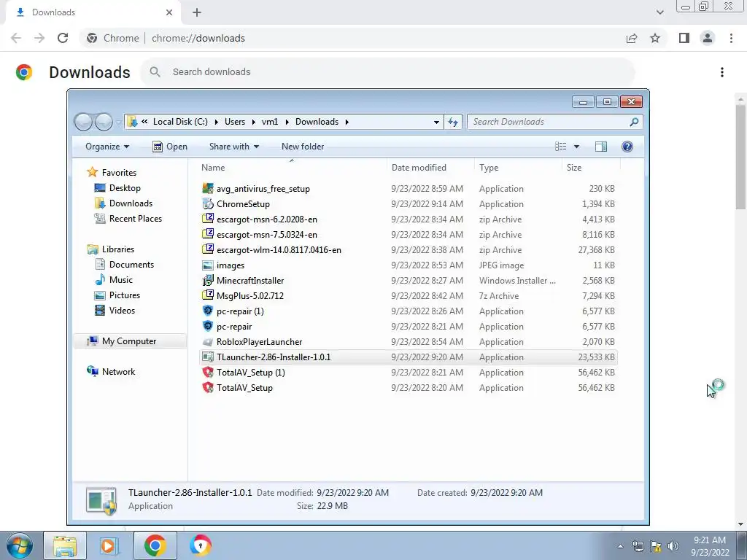Bookmark this page with the star icon
The image size is (747, 560).
point(655,38)
